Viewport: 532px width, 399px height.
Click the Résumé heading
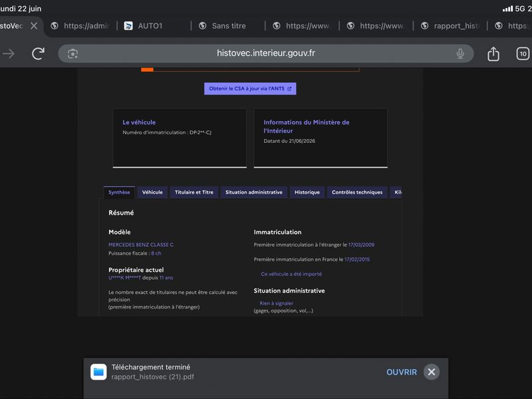pos(121,213)
